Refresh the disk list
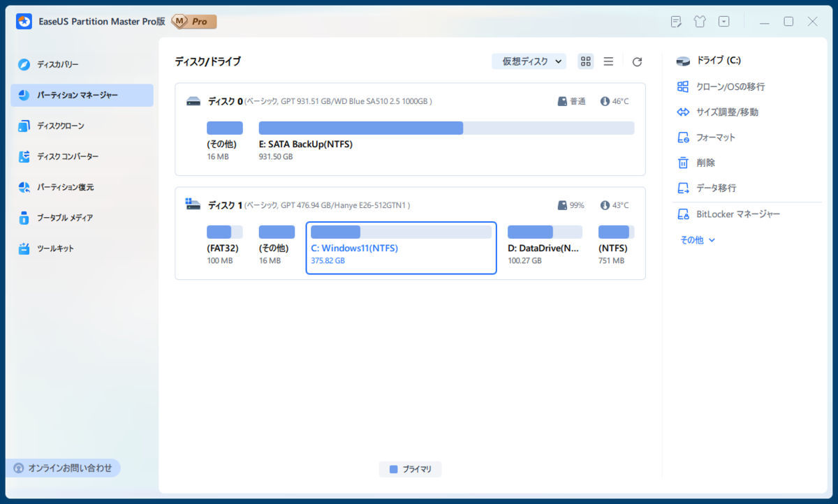Screen dimensions: 838x504 (637, 61)
